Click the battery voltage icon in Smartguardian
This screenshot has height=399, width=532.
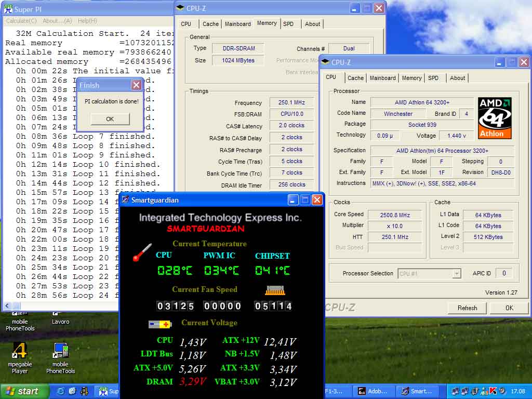tap(160, 324)
